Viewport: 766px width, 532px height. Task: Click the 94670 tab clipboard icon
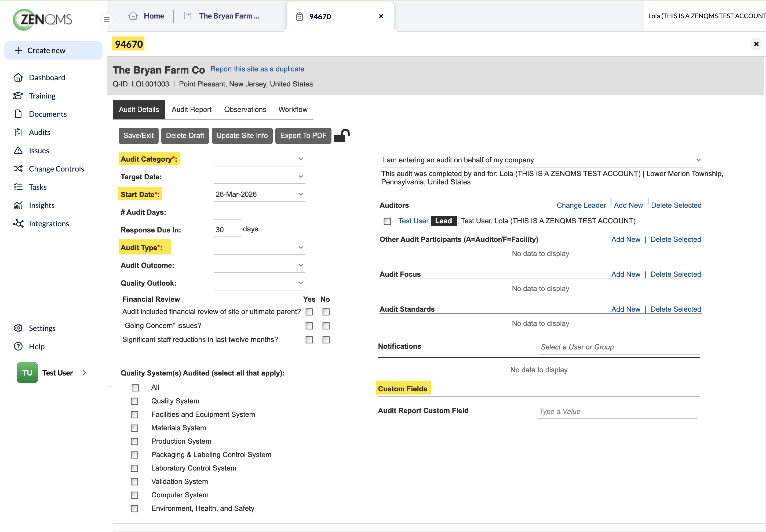299,16
